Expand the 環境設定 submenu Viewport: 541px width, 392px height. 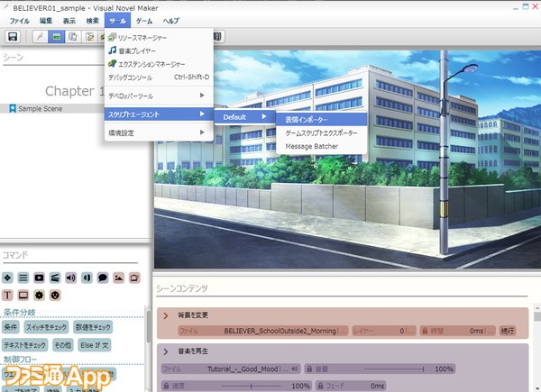159,132
